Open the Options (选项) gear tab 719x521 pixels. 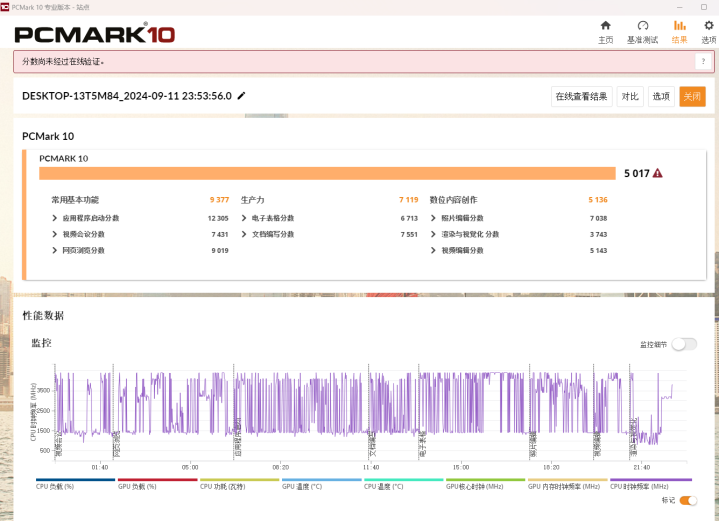pyautogui.click(x=709, y=32)
